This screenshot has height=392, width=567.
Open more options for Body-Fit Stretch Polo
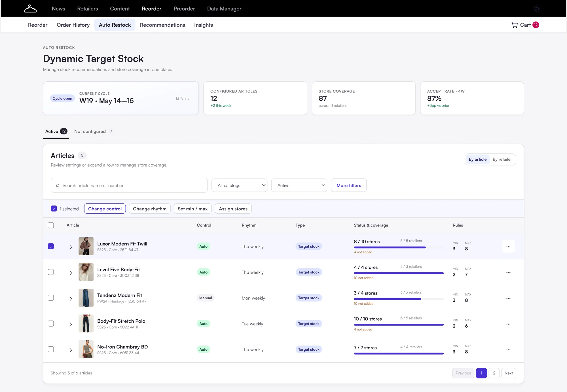(508, 324)
